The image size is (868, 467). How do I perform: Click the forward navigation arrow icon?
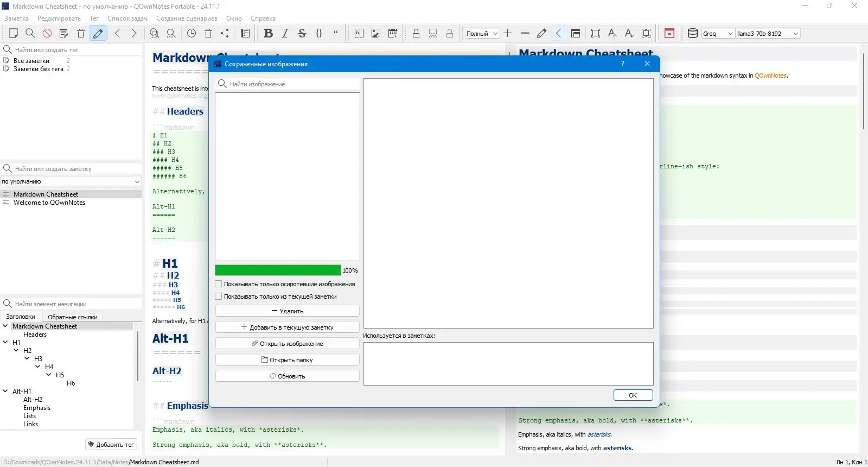(134, 33)
